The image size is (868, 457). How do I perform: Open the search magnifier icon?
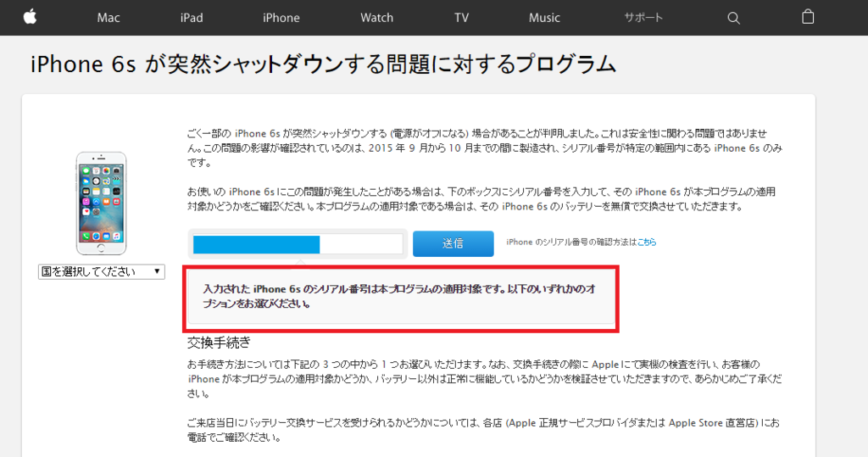coord(733,19)
